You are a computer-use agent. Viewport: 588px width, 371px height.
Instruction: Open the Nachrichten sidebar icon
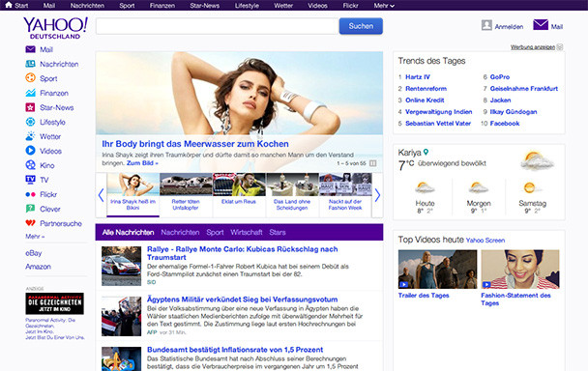[x=30, y=64]
